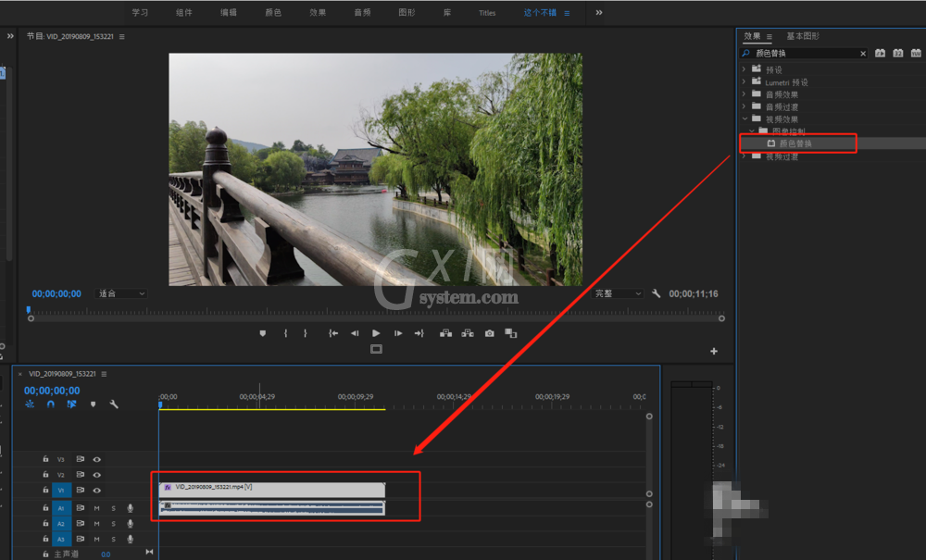Open timeline display settings wrench
926x560 pixels.
(114, 404)
